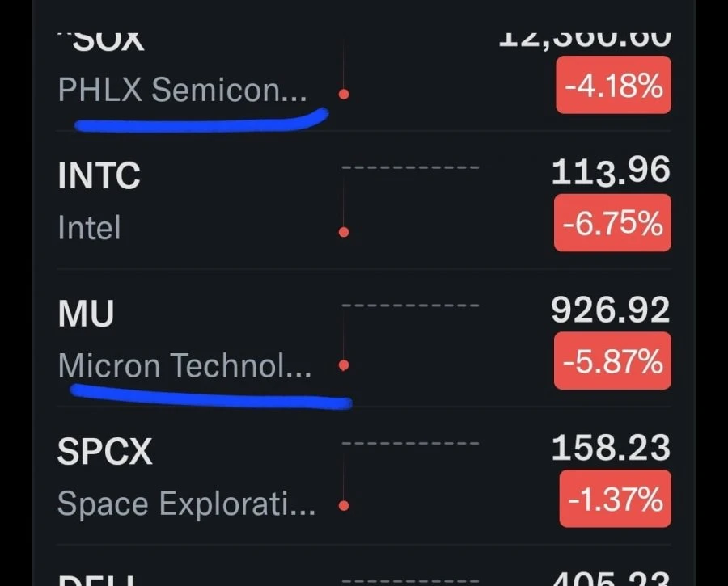
Task: Click the -4.18% change badge for SOX
Action: point(613,85)
